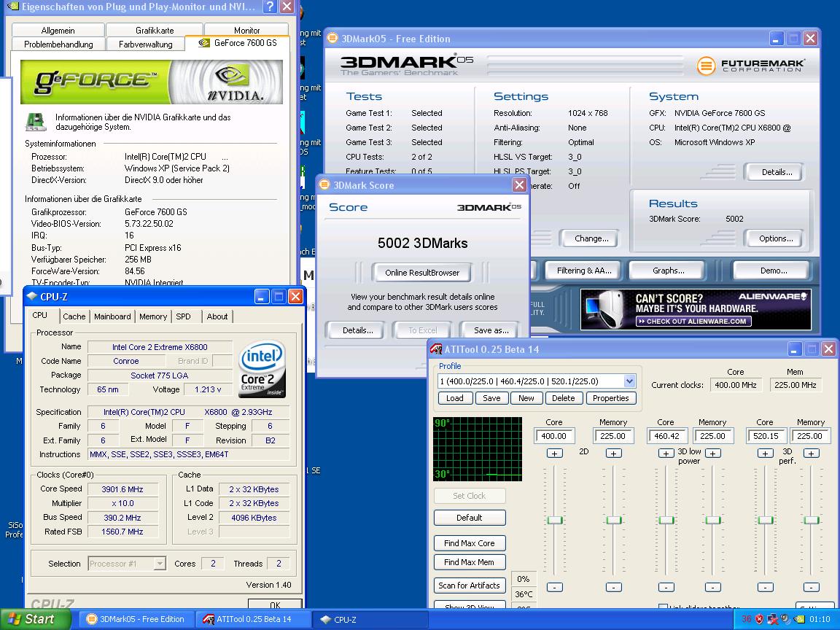The width and height of the screenshot is (840, 630).
Task: Open Results Options... in 3DMark05
Action: click(x=776, y=238)
